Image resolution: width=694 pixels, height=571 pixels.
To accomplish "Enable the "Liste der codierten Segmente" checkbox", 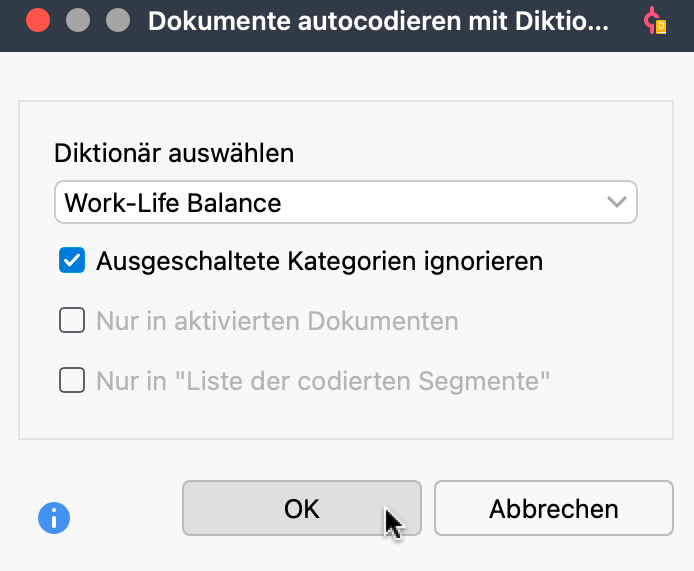I will coord(72,380).
